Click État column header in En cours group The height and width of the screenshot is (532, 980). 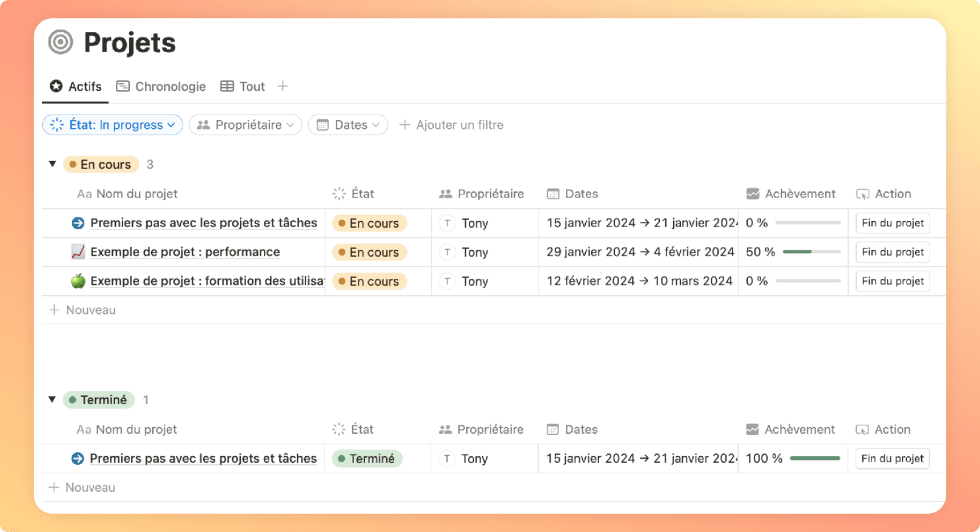(354, 194)
